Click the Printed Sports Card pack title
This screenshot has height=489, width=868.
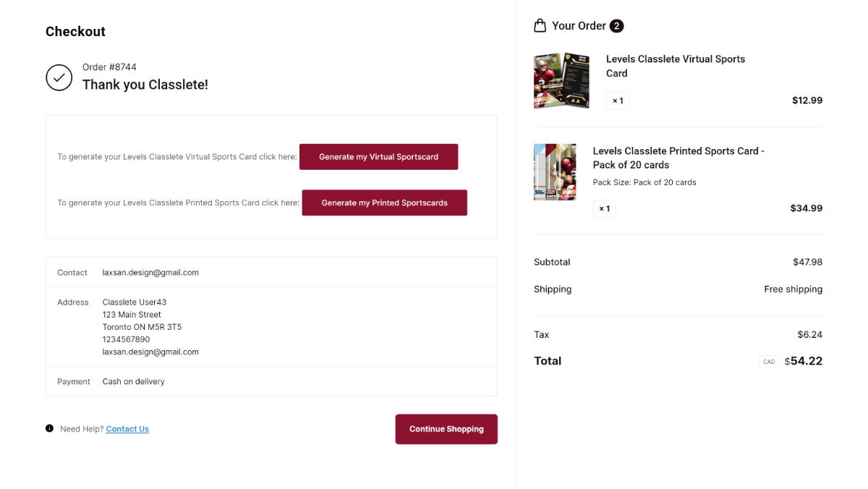(678, 158)
